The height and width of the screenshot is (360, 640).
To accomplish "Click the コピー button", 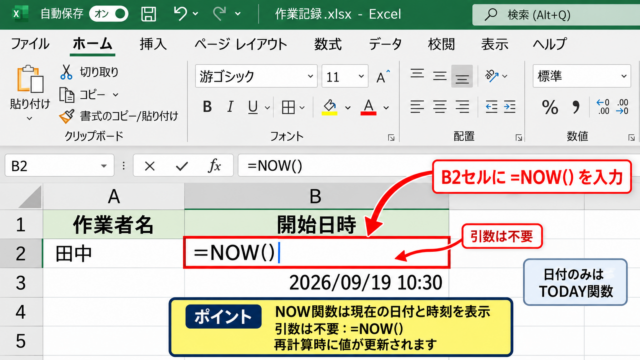I will point(83,95).
